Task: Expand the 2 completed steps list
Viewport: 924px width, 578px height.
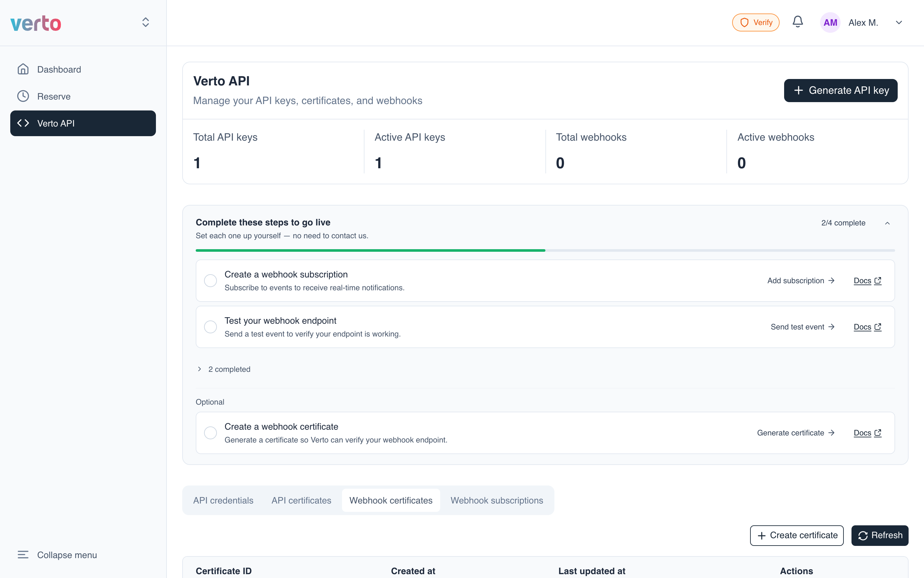Action: (223, 369)
